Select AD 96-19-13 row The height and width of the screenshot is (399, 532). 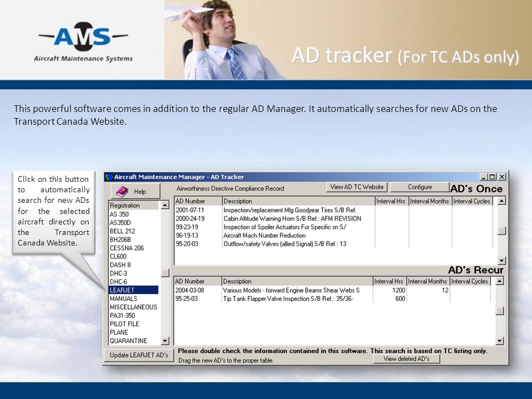click(x=333, y=236)
